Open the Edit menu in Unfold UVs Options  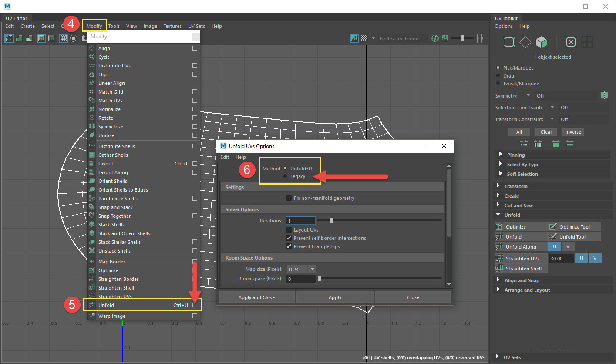(x=225, y=157)
